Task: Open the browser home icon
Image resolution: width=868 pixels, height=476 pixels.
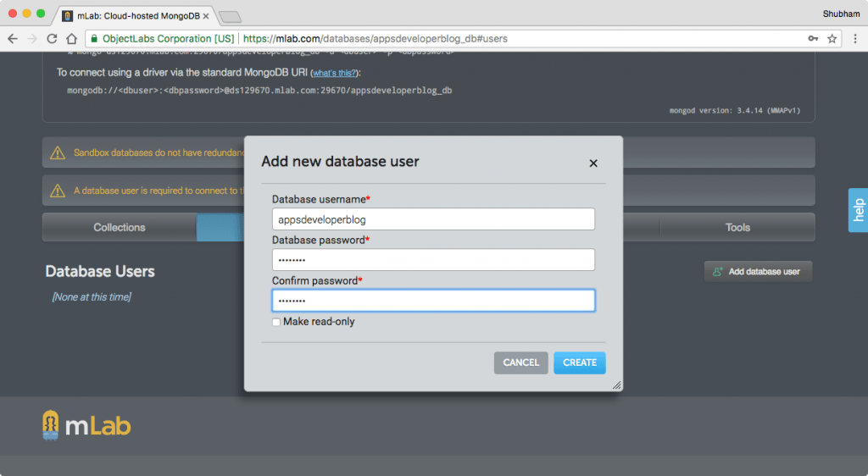Action: pos(71,39)
